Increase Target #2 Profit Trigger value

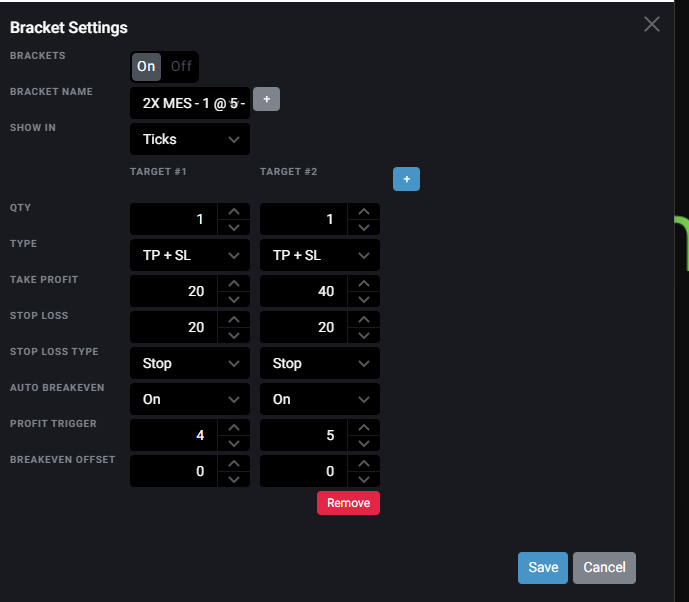coord(364,428)
